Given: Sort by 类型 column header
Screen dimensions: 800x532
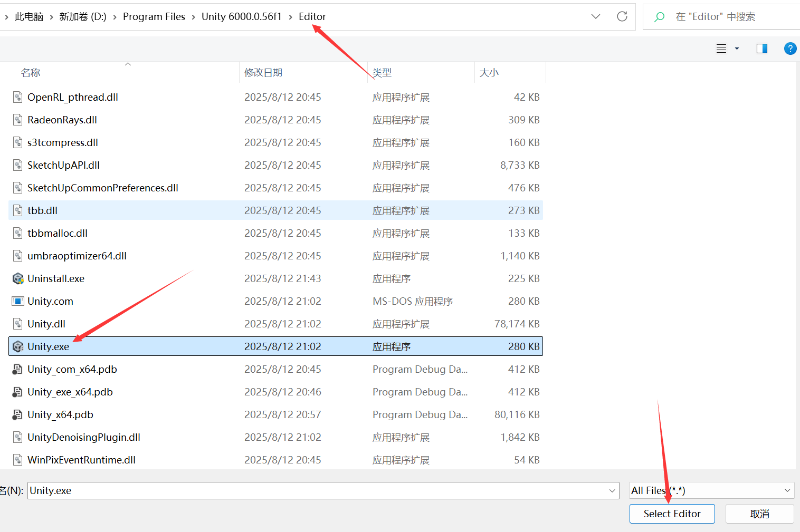Looking at the screenshot, I should point(382,73).
